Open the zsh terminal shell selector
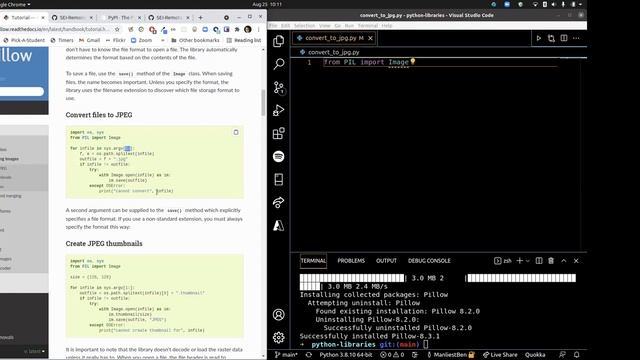The height and width of the screenshot is (360, 640). click(503, 260)
